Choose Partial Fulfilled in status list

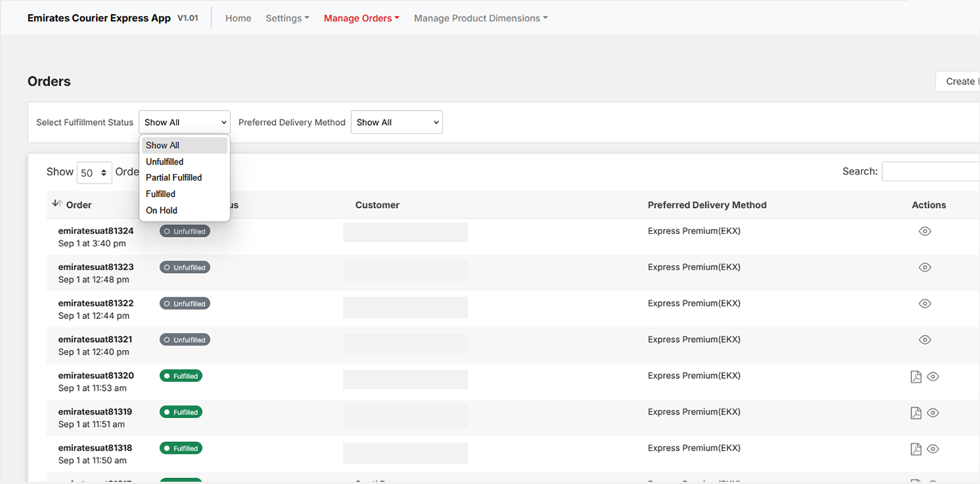tap(184, 178)
